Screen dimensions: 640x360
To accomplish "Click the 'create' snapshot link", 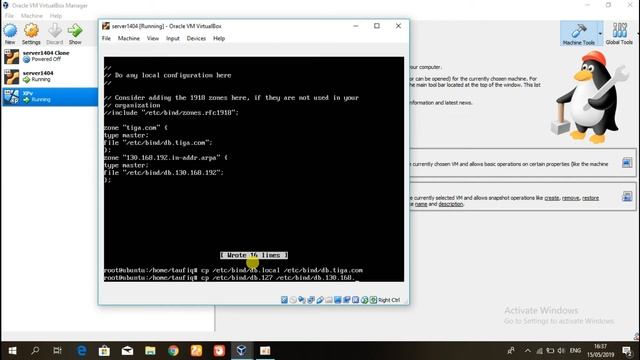I will point(551,198).
